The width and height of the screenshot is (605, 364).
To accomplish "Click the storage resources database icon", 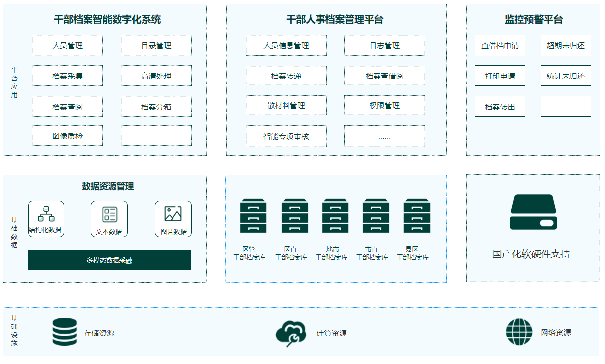I will (65, 332).
